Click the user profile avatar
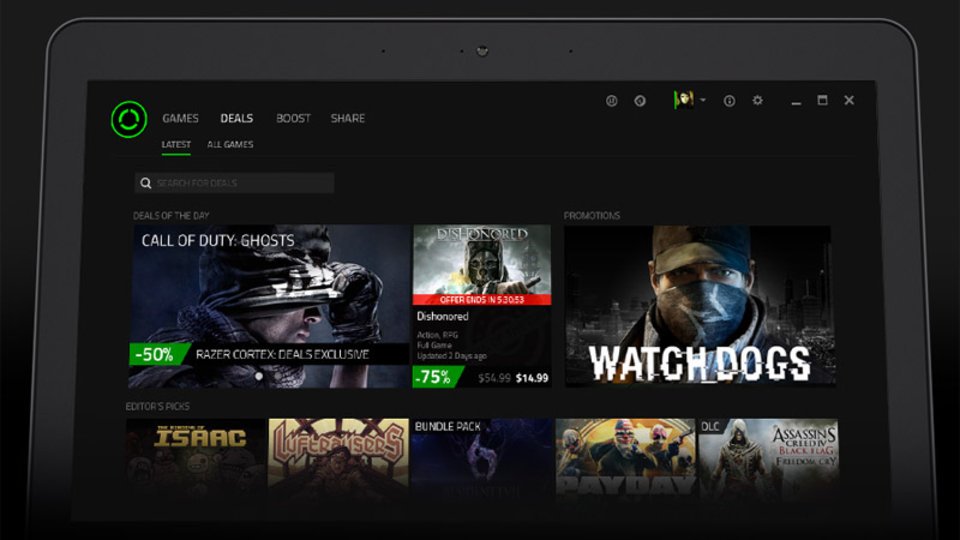The height and width of the screenshot is (540, 960). pyautogui.click(x=684, y=99)
